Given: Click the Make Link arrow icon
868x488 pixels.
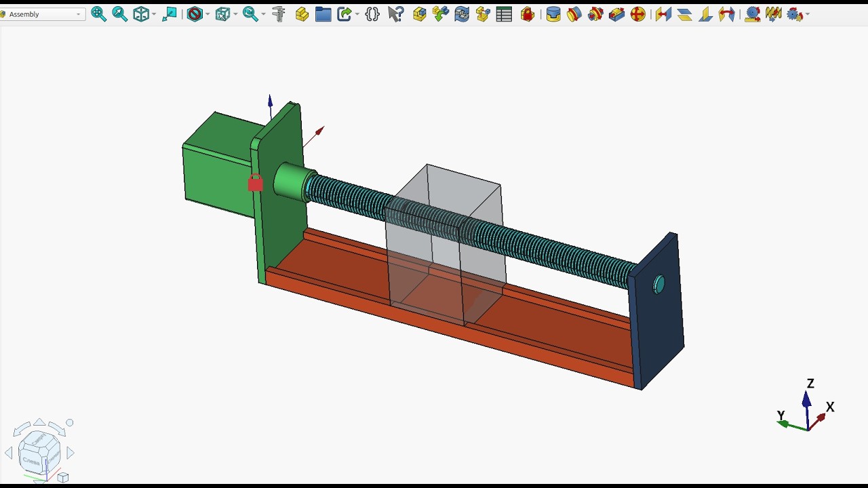Looking at the screenshot, I should (344, 14).
